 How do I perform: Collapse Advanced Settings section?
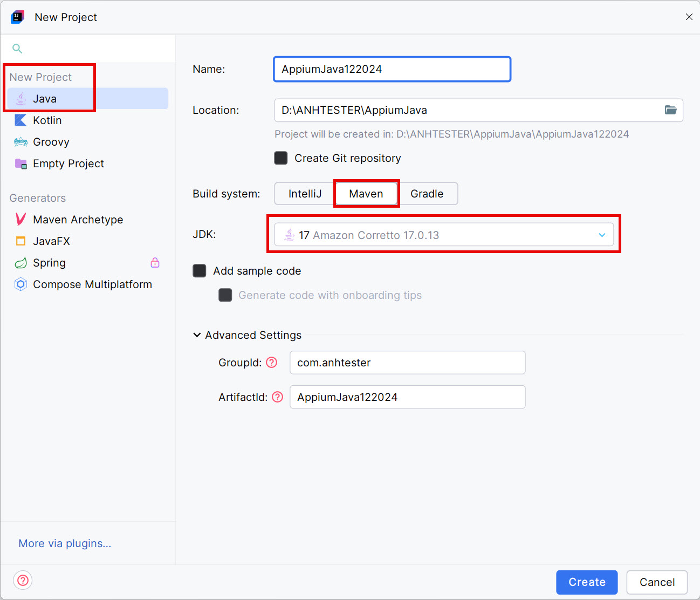197,335
